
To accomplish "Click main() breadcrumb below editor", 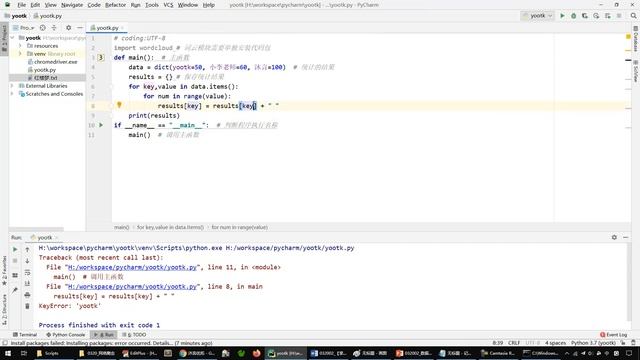I will pos(121,227).
